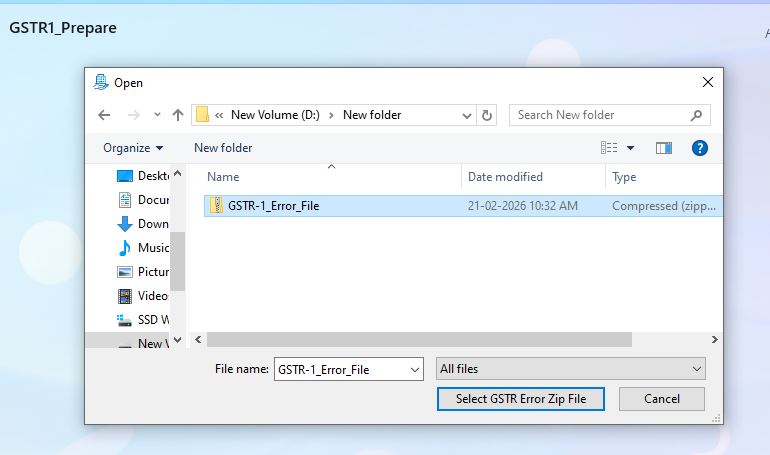Select the Videos sidebar item
Screen dimensions: 770x455
coord(152,295)
